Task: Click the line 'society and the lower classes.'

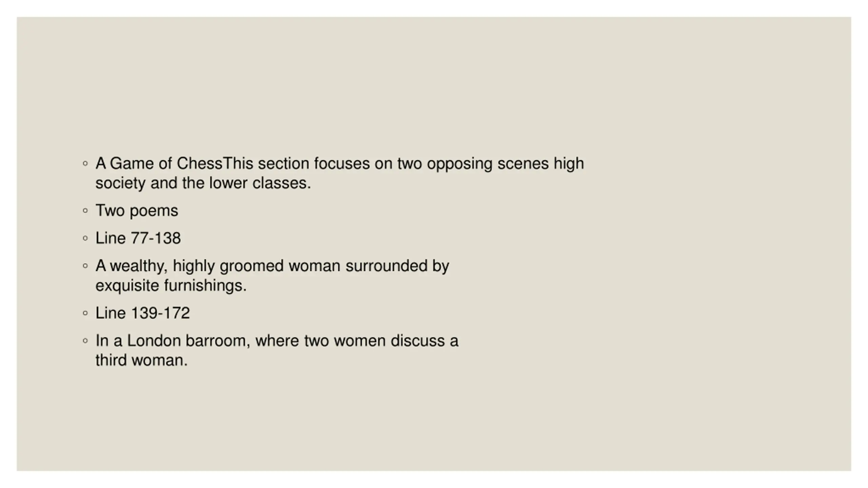Action: pyautogui.click(x=203, y=183)
